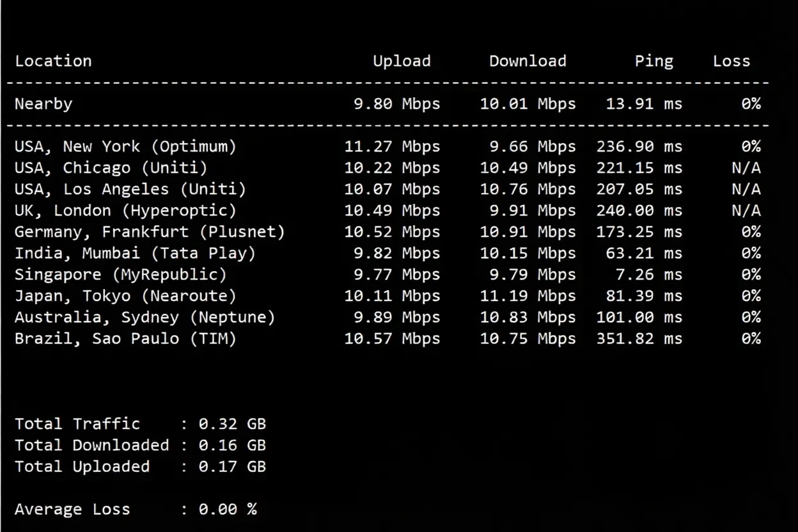Click Chicago upload 10.22 Mbps
Screen dimensions: 798x532
click(x=392, y=168)
